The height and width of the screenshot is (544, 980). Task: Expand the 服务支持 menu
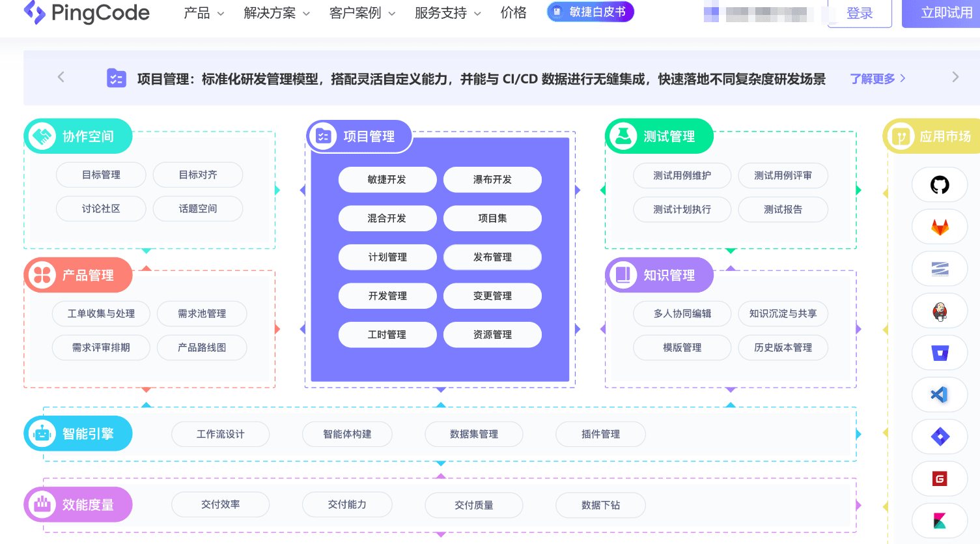(448, 13)
